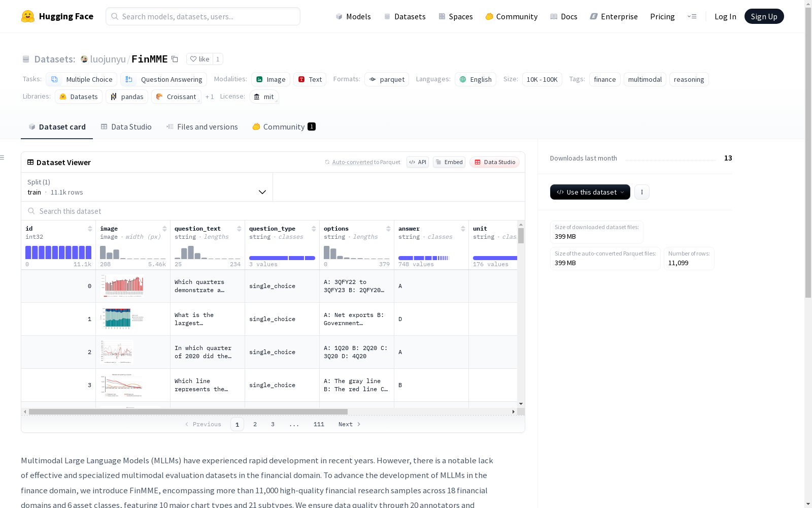Click the Datasets library tag
Screen dimensions: 812x508
(79, 97)
